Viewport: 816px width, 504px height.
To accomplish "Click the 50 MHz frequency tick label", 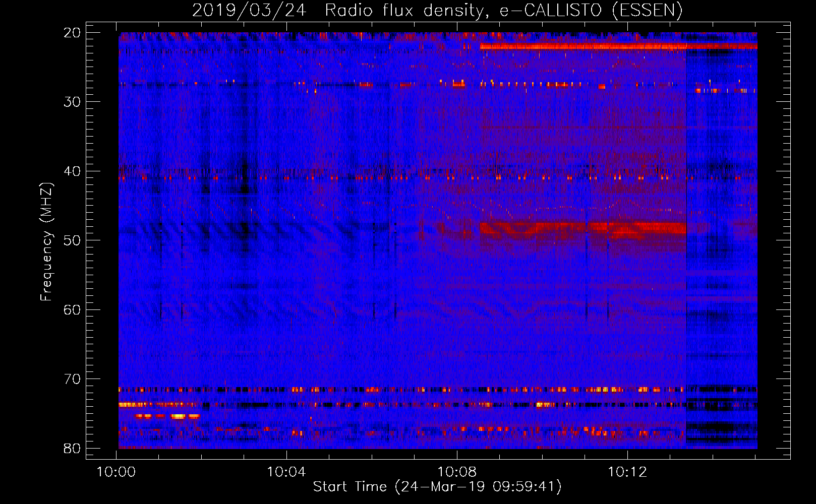I will click(73, 240).
